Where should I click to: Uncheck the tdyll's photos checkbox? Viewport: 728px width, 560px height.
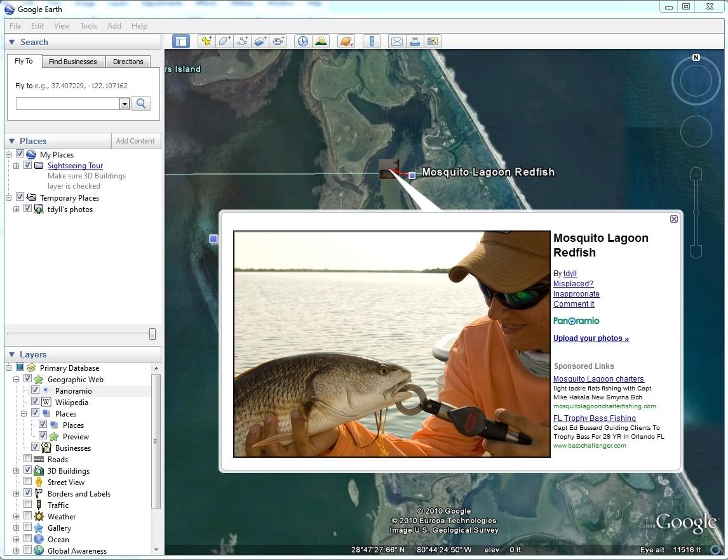coord(28,208)
